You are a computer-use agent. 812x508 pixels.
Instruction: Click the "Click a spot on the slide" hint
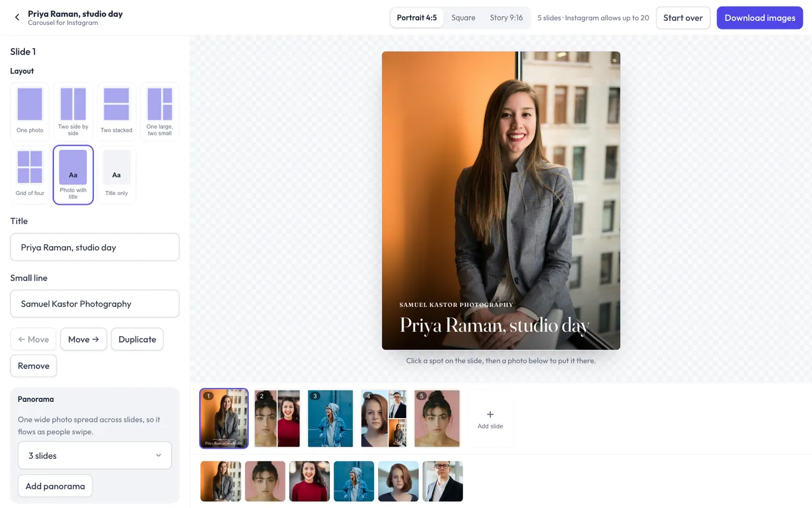coord(501,361)
